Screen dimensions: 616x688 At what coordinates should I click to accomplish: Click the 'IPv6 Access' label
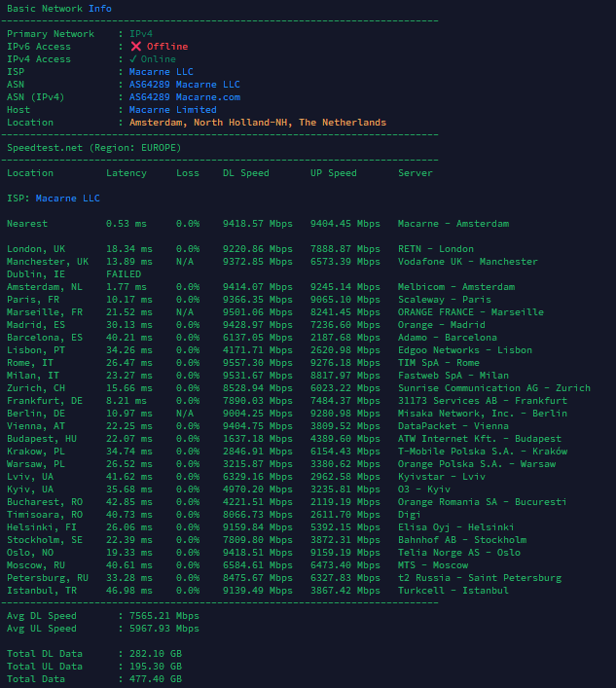point(39,46)
